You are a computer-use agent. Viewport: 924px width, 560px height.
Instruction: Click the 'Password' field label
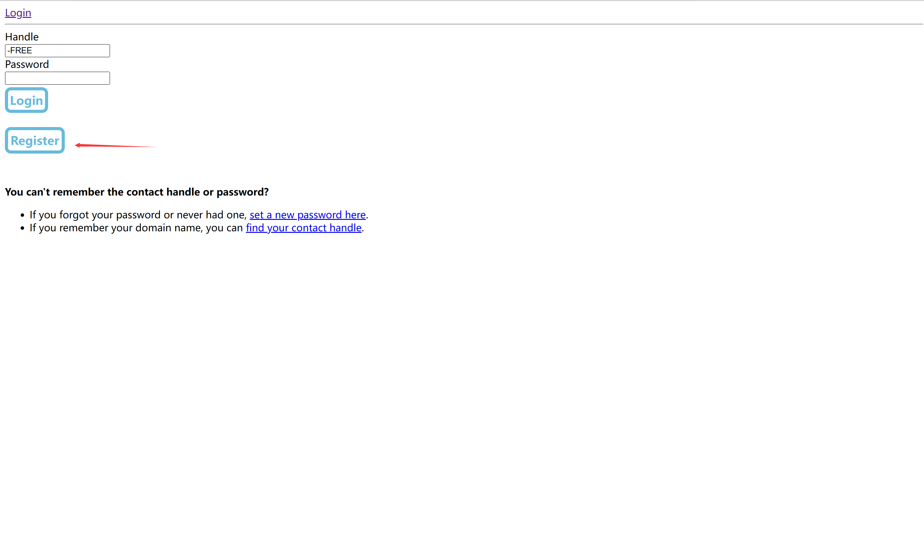[x=27, y=64]
